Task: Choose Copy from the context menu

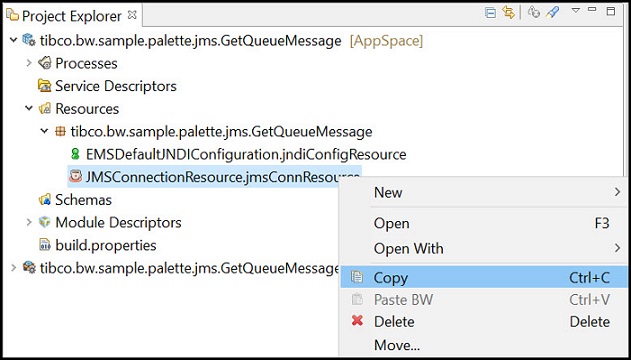Action: pos(484,278)
